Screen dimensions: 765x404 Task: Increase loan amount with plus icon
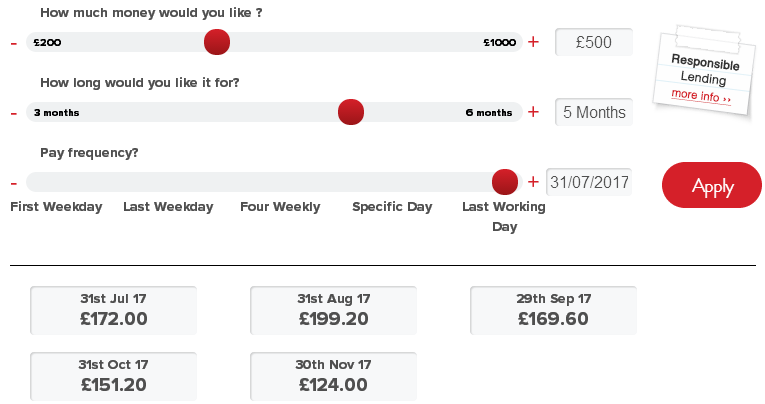point(534,42)
